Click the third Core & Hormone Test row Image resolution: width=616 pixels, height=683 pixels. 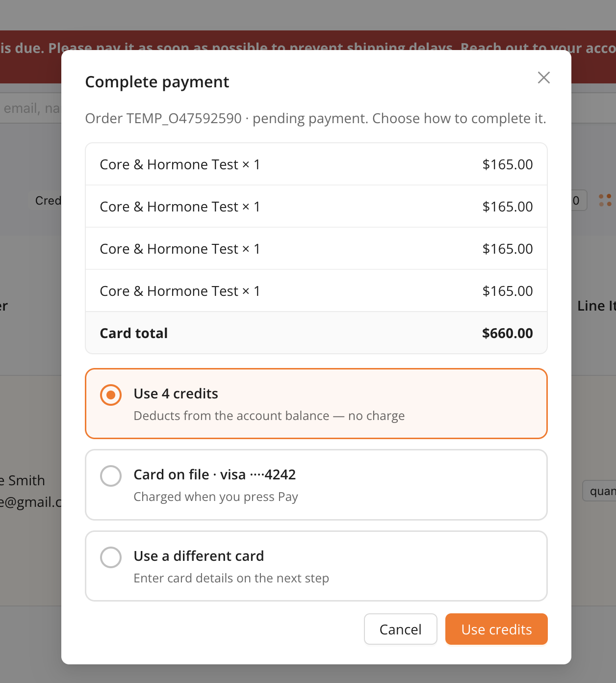[316, 249]
